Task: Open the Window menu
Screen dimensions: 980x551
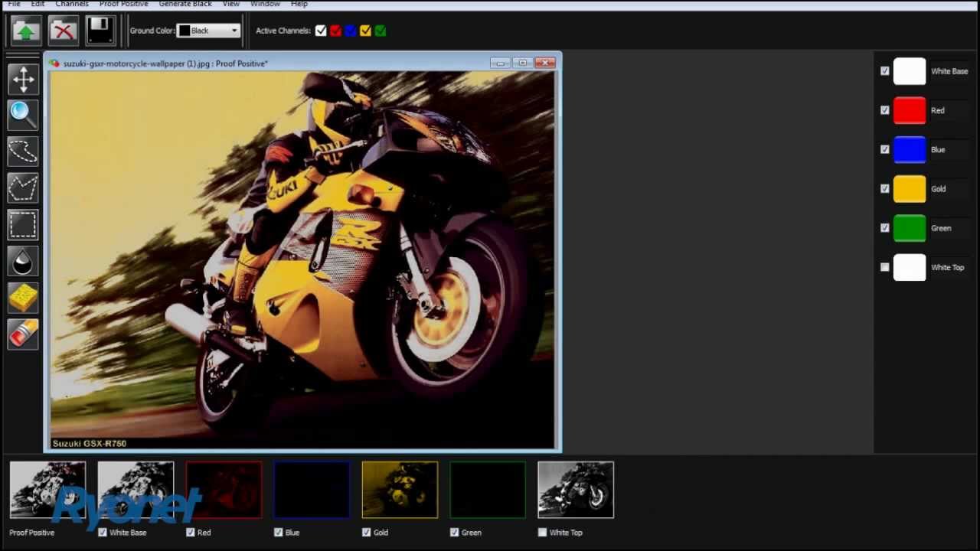Action: [265, 4]
